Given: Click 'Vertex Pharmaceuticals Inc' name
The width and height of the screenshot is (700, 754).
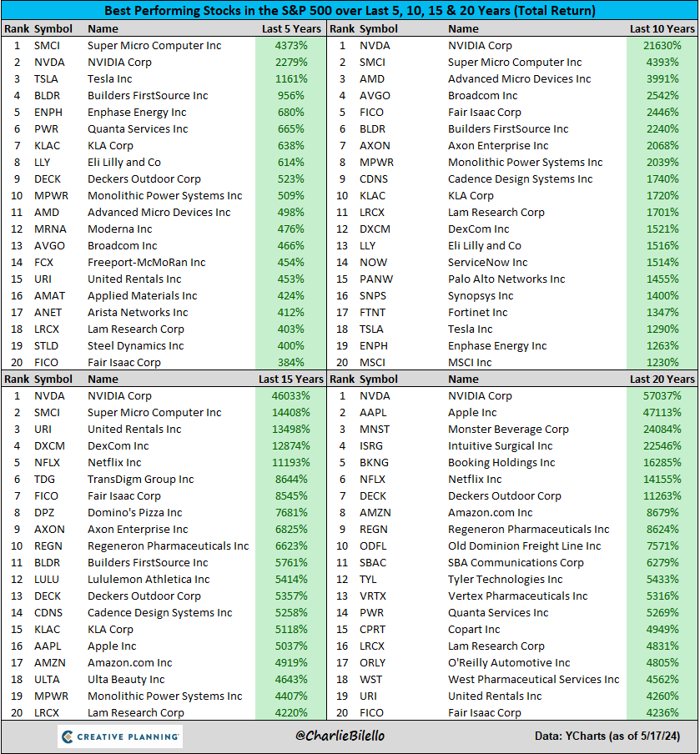Looking at the screenshot, I should [517, 596].
